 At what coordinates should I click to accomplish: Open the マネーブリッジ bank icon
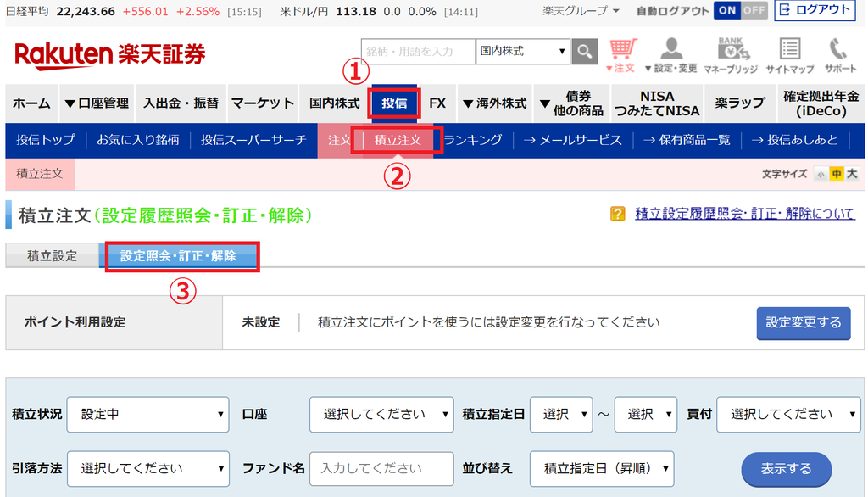(x=730, y=55)
